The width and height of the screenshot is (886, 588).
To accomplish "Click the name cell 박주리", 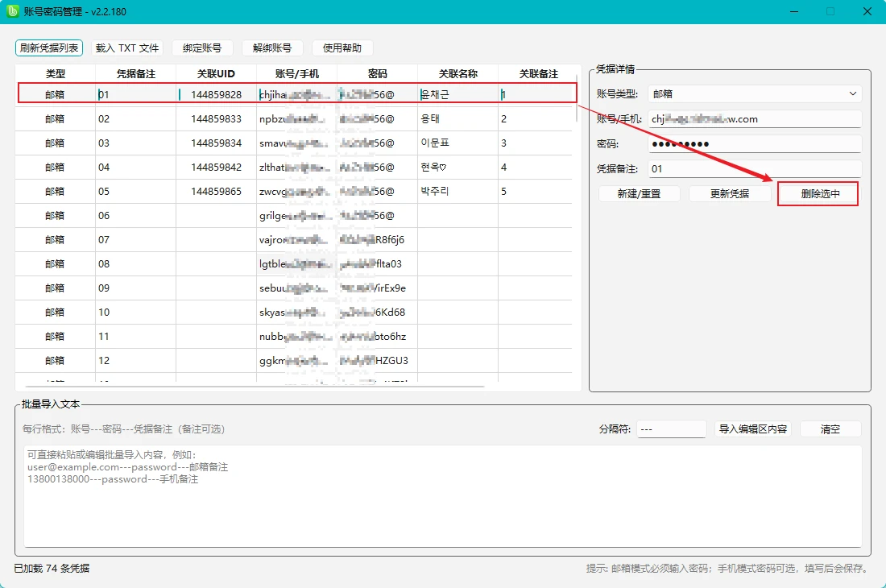I will point(458,192).
